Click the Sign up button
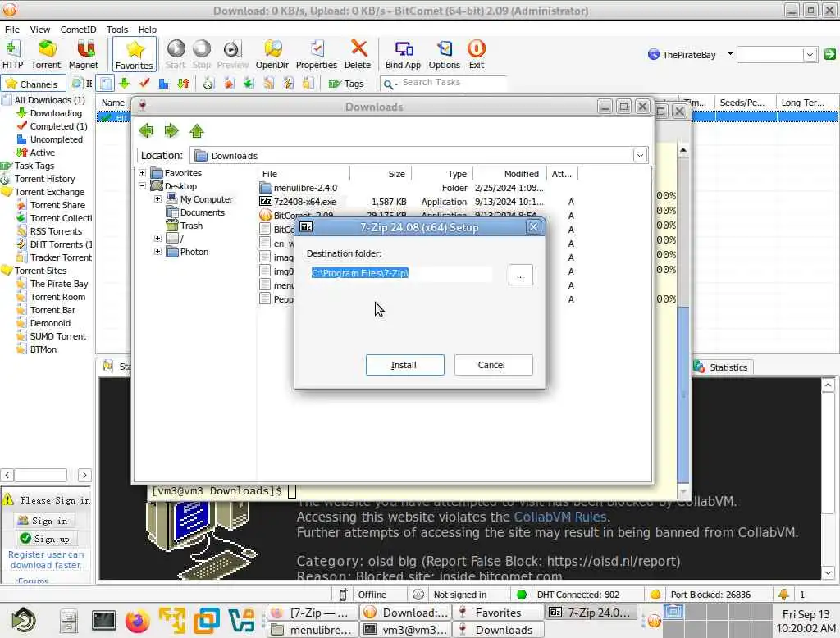The width and height of the screenshot is (840, 638). (x=47, y=538)
